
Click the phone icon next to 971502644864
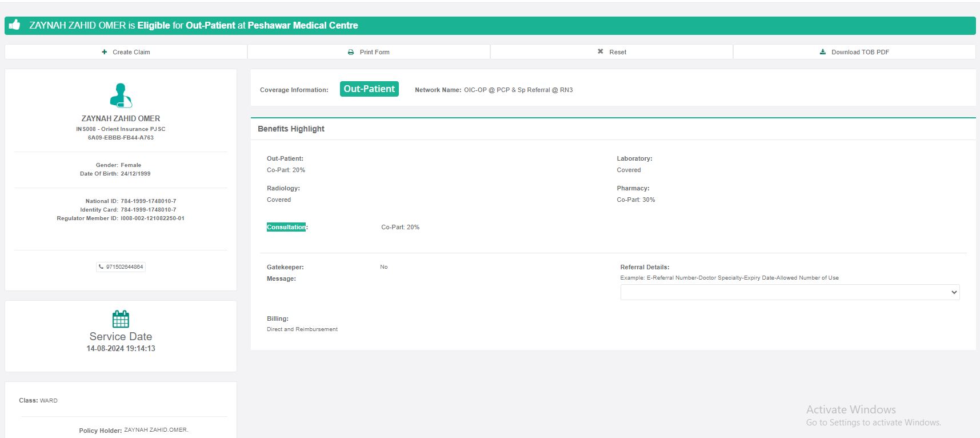pyautogui.click(x=102, y=267)
